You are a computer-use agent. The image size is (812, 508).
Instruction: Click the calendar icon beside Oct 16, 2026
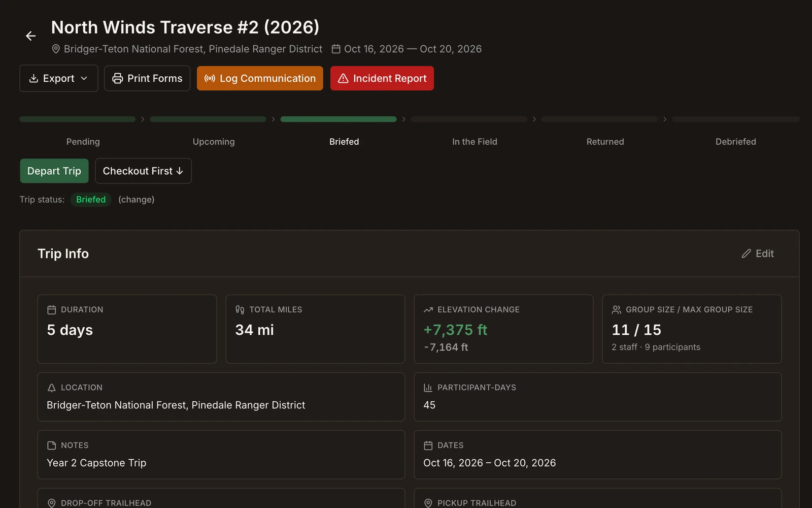point(336,49)
